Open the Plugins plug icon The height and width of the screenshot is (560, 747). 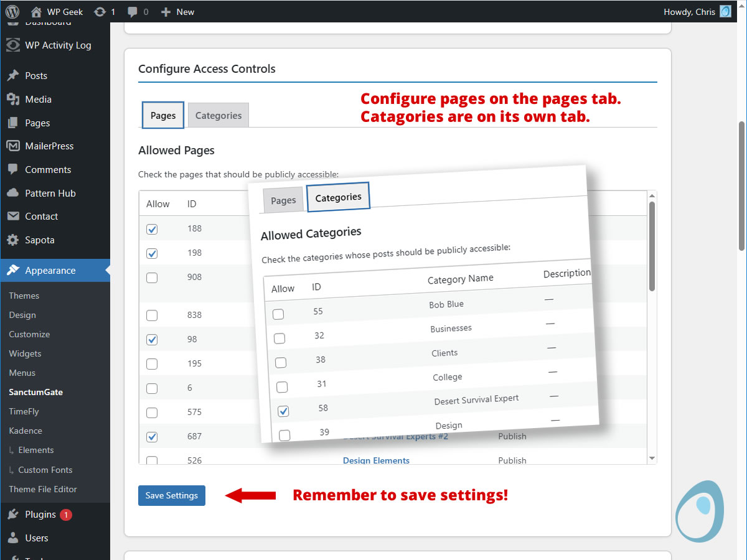point(14,514)
